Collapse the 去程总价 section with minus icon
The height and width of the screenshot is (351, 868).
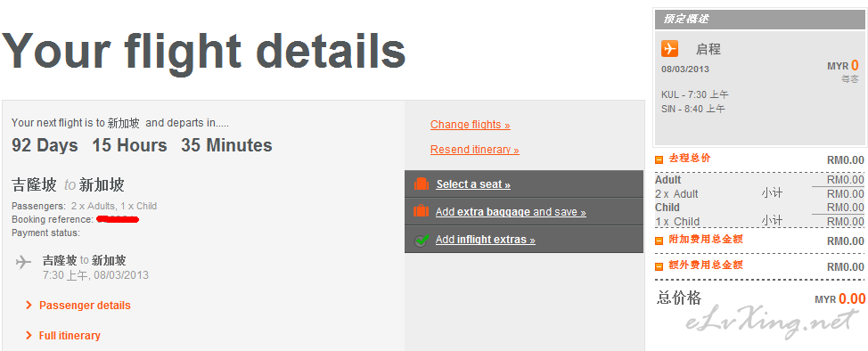(x=659, y=159)
